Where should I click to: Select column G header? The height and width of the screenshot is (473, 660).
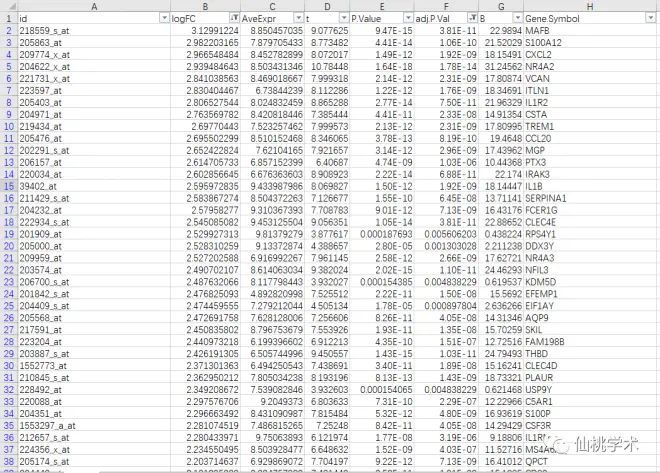(501, 6)
